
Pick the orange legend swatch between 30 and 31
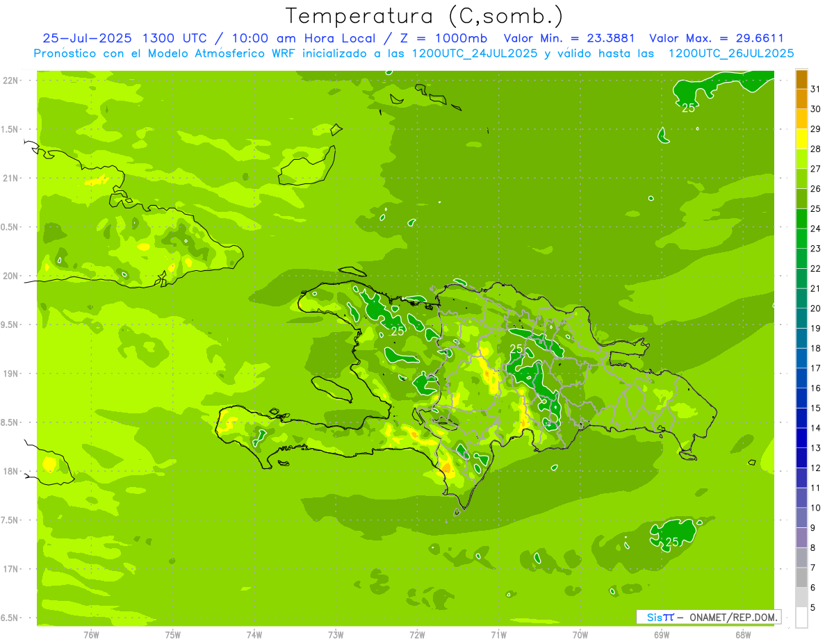click(801, 99)
